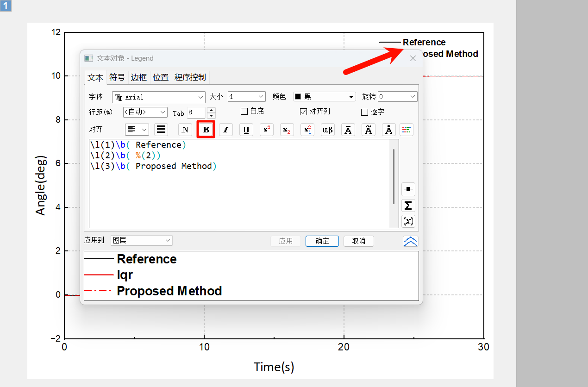Open the Arial font dropdown
Image resolution: width=588 pixels, height=387 pixels.
coord(158,97)
